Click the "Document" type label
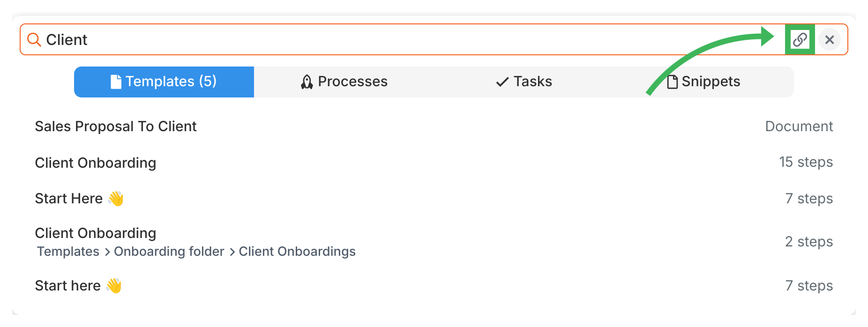Screen dimensions: 868x327 (799, 126)
